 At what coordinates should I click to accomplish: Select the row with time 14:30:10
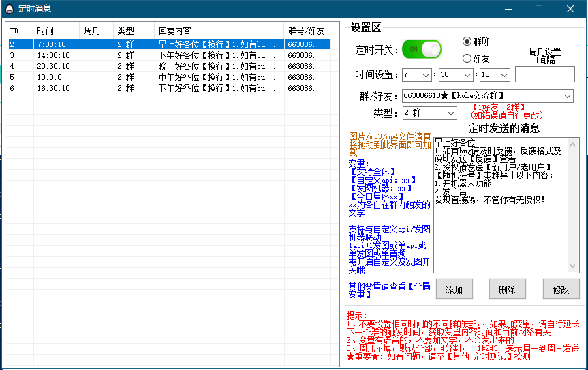coord(170,55)
